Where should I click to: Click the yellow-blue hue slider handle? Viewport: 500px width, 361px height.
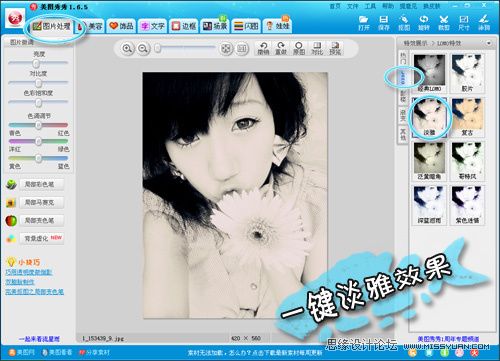[39, 158]
